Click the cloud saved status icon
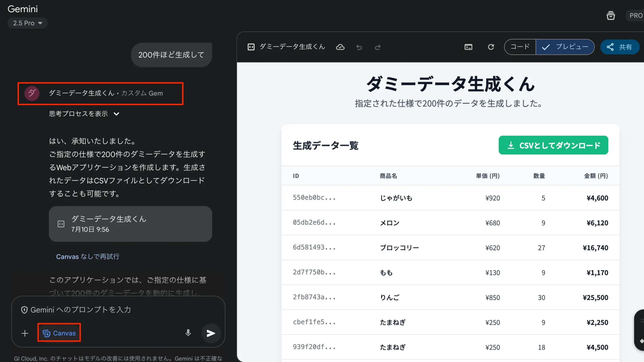 click(340, 47)
